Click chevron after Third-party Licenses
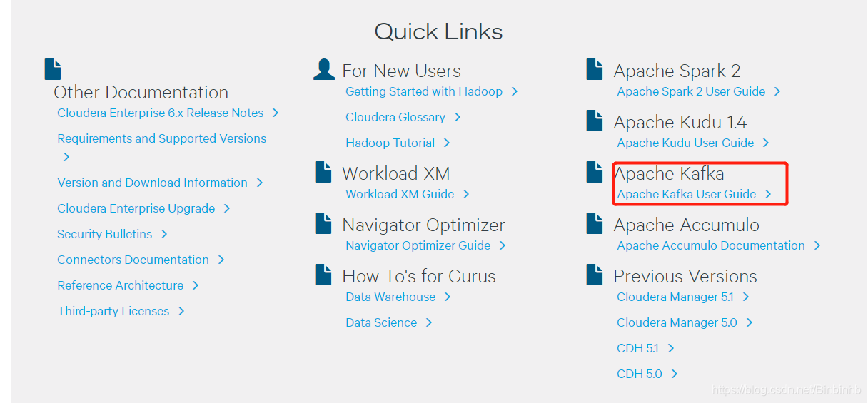The width and height of the screenshot is (868, 403). pos(181,311)
